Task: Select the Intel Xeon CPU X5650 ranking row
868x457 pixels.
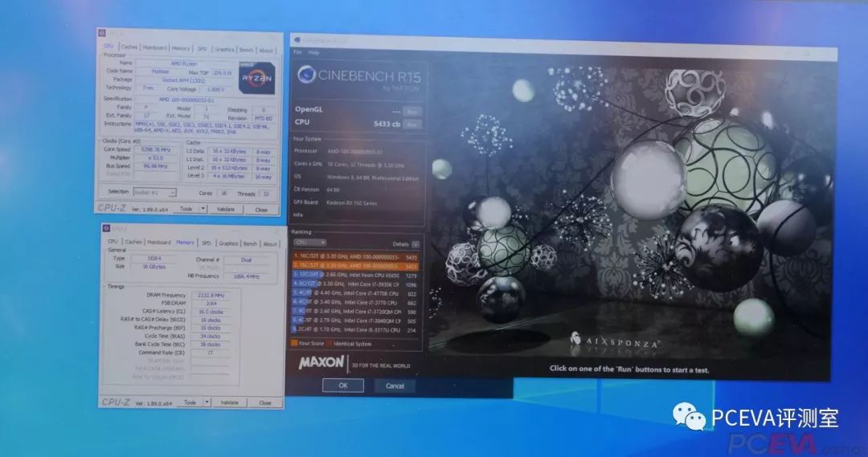Action: click(355, 275)
